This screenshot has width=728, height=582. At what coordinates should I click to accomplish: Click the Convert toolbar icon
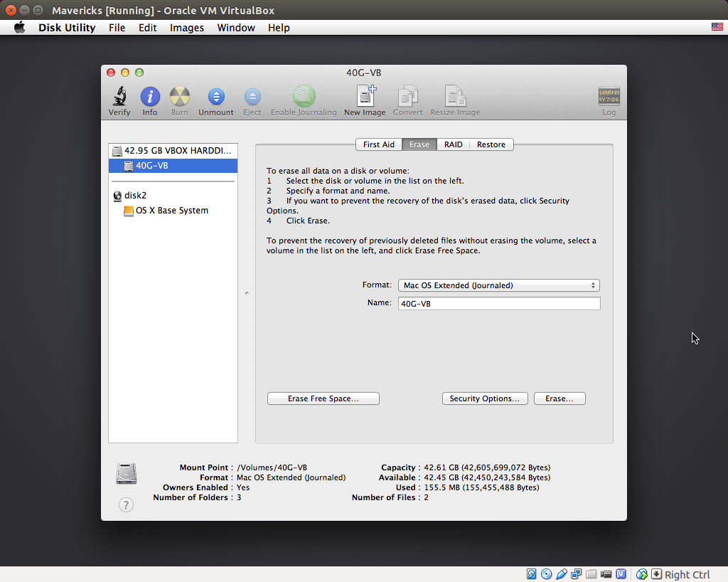point(407,96)
